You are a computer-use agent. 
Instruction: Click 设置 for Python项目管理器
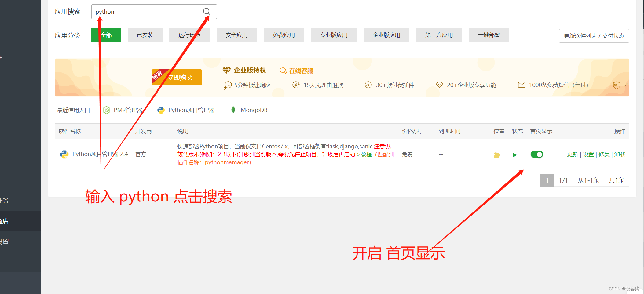point(588,154)
